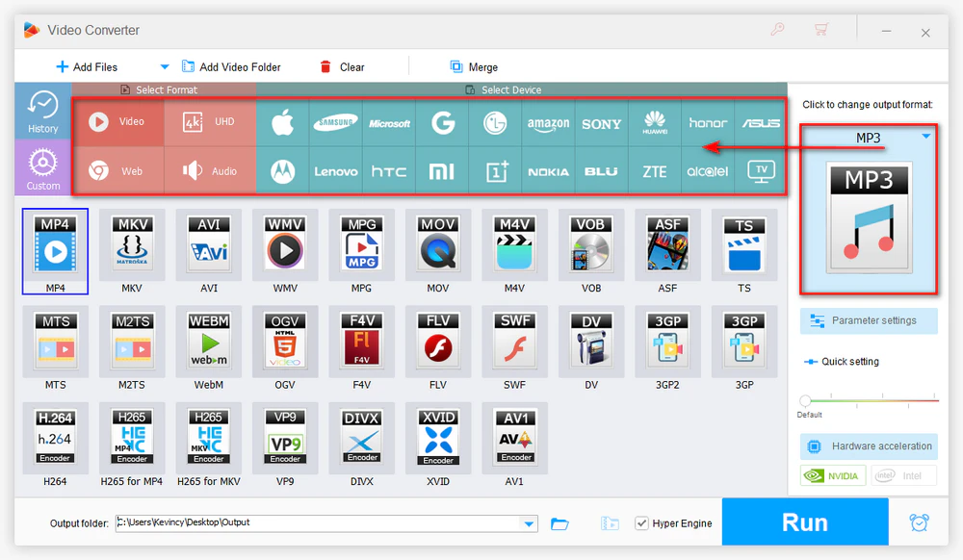Select the 3GP2 format icon
The image size is (963, 560).
(667, 341)
